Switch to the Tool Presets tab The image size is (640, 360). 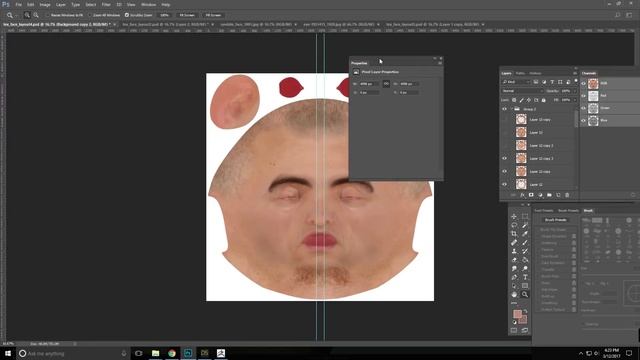[x=544, y=211]
